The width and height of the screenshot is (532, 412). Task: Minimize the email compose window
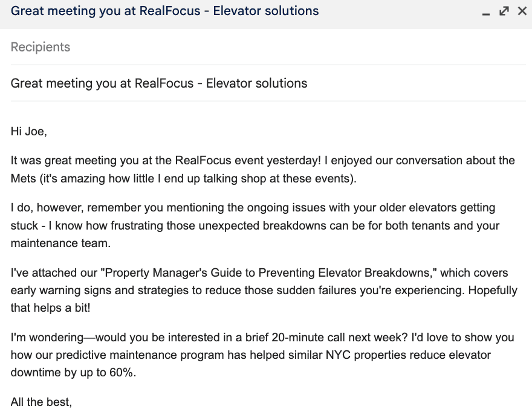pos(487,11)
